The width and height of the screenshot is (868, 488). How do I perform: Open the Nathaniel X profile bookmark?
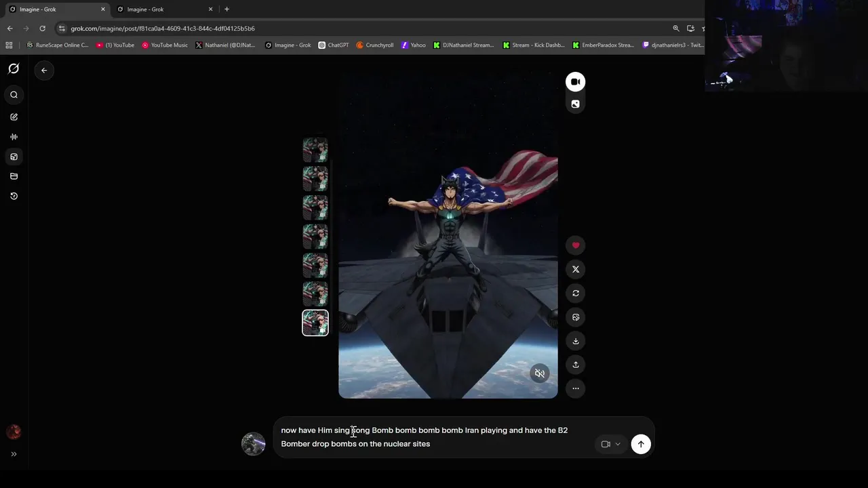(225, 45)
